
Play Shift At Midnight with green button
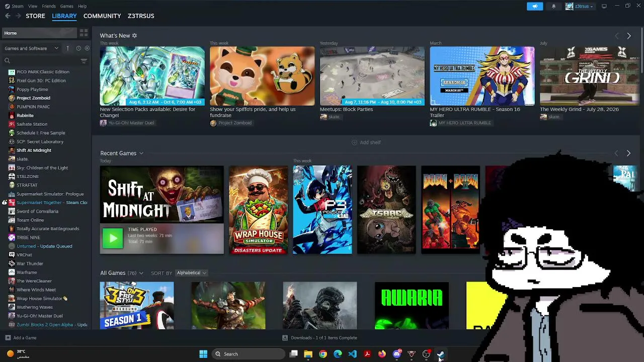[113, 238]
